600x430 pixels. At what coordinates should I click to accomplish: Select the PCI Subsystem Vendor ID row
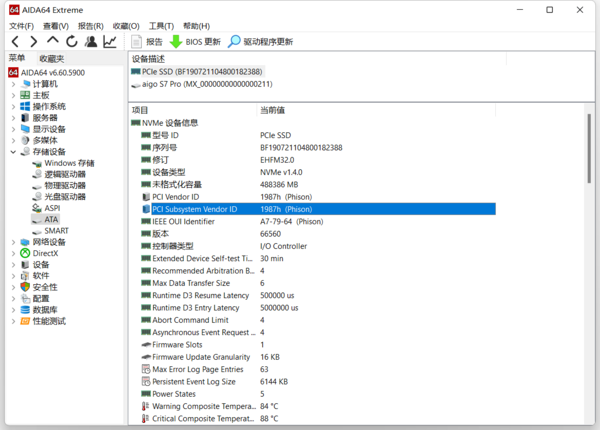coord(318,209)
